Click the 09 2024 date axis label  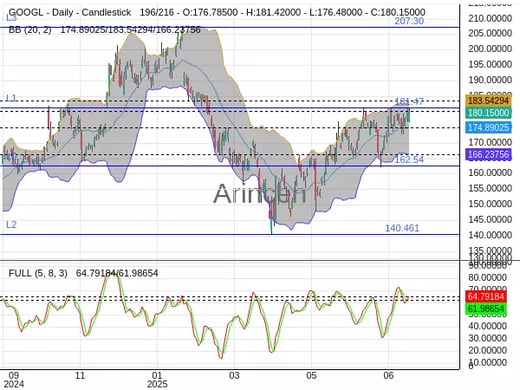point(13,380)
